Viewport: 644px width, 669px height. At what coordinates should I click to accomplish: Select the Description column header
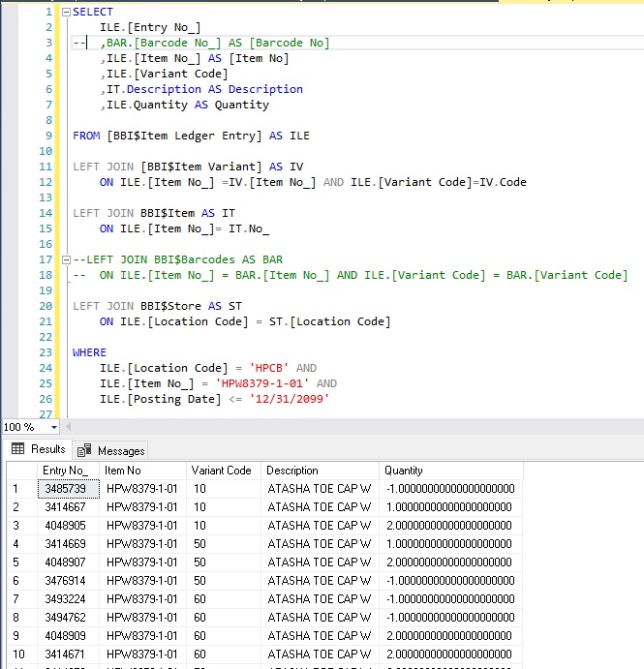(x=320, y=471)
